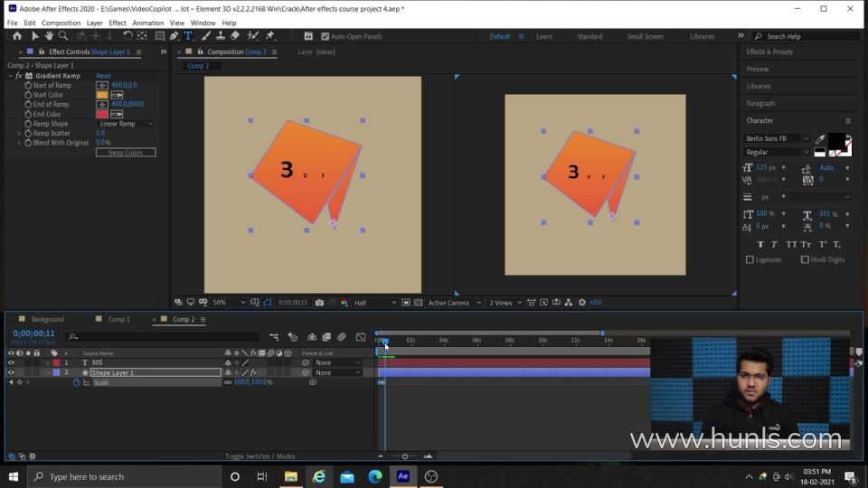Image resolution: width=868 pixels, height=488 pixels.
Task: Click the eyedropper in Character panel
Action: tap(820, 139)
